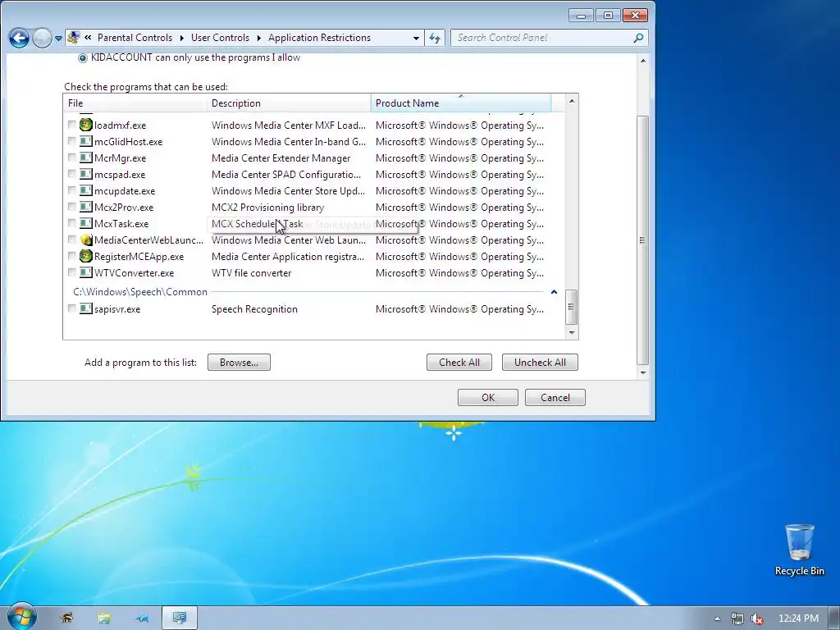The width and height of the screenshot is (840, 630).
Task: Check the McxTask.exe checkbox
Action: (x=72, y=223)
